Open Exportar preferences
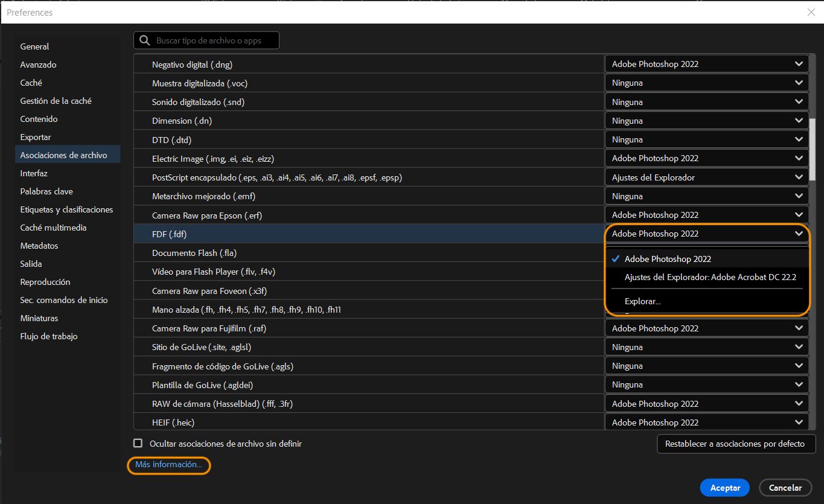Image resolution: width=824 pixels, height=504 pixels. coord(68,137)
